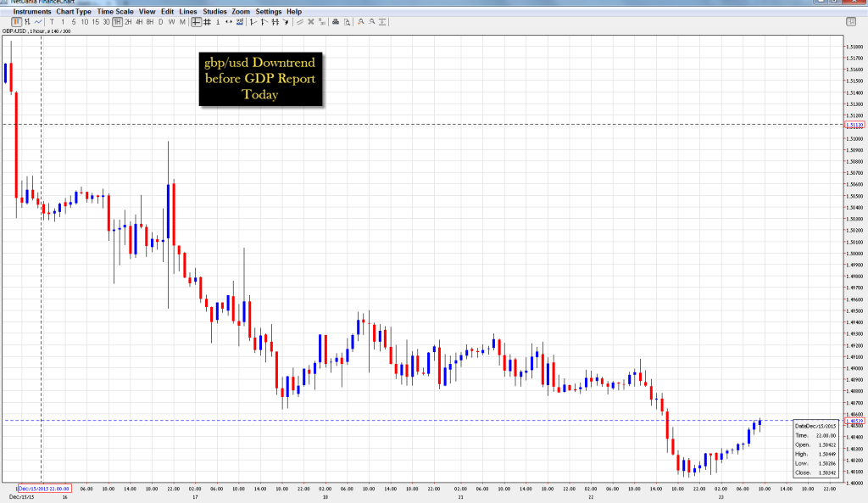
Task: Switch to 4H time scale
Action: coord(139,22)
